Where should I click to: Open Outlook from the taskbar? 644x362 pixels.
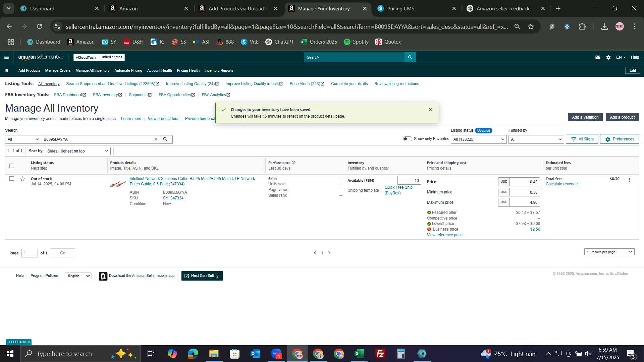[255, 354]
